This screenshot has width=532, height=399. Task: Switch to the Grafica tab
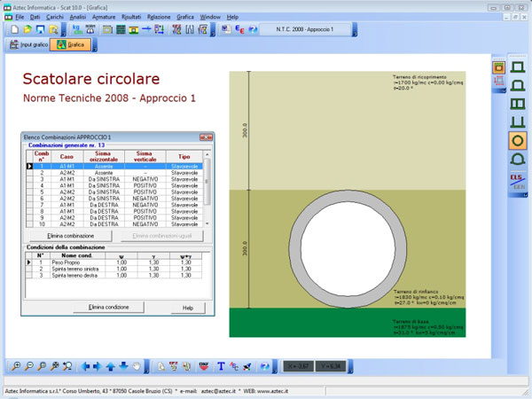[71, 45]
